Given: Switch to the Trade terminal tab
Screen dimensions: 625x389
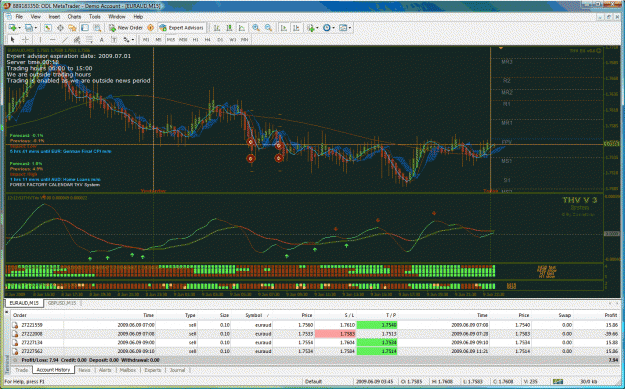Looking at the screenshot, I should 22,370.
